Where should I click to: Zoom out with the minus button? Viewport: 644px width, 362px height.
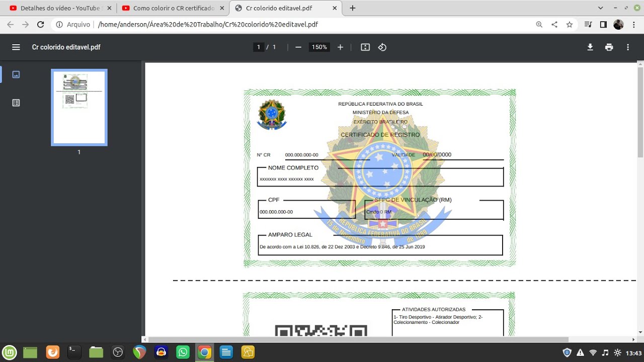tap(298, 47)
